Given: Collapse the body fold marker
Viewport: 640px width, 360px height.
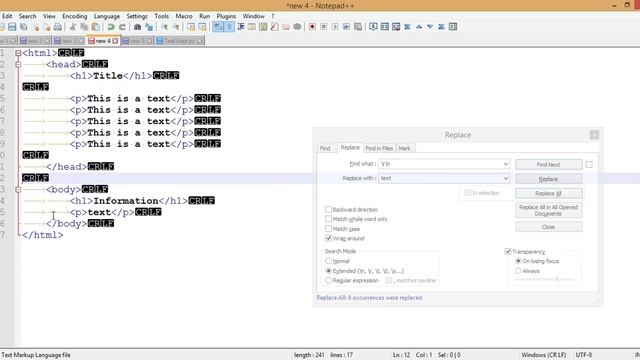Looking at the screenshot, I should (18, 189).
